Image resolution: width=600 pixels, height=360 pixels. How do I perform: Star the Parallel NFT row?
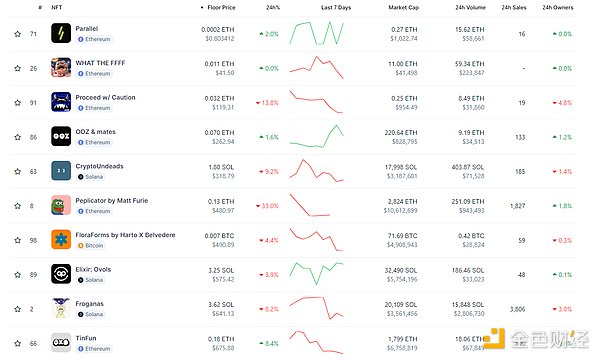coord(18,34)
